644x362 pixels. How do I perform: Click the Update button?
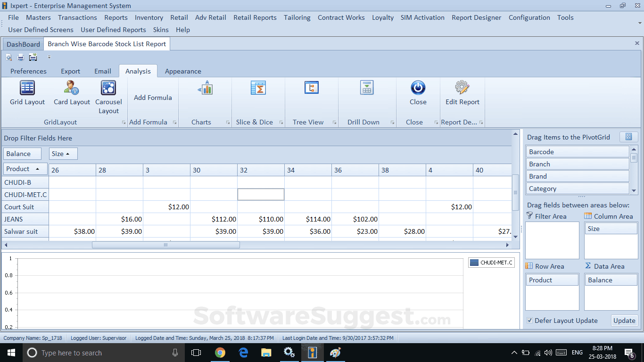[x=624, y=321]
